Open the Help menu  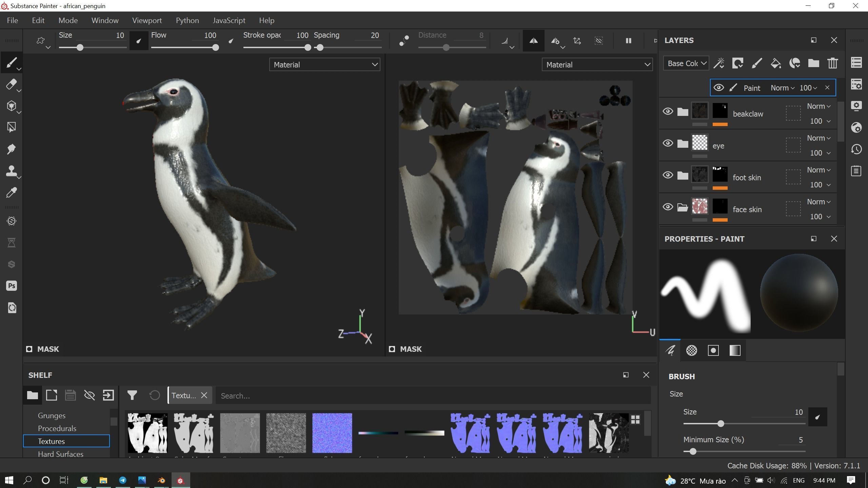coord(267,20)
